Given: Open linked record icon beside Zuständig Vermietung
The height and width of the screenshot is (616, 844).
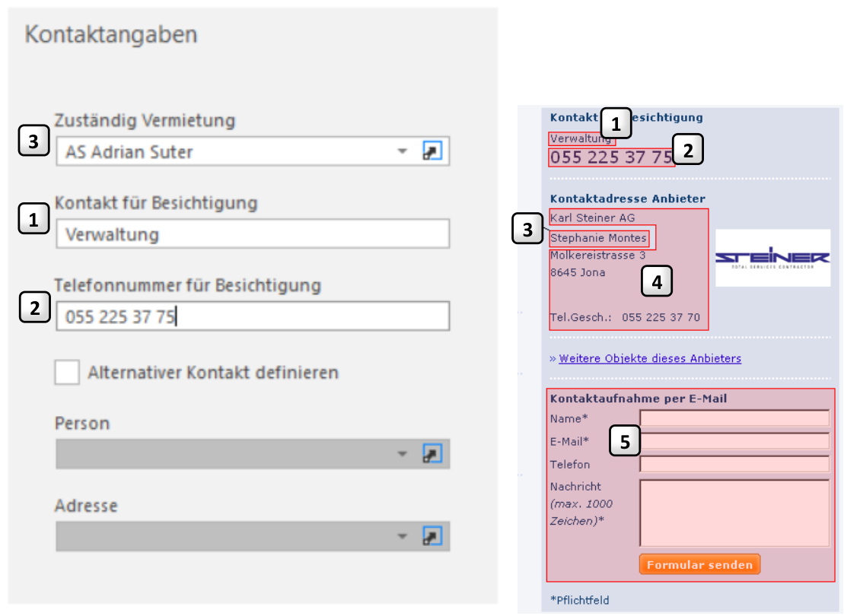Looking at the screenshot, I should tap(432, 151).
